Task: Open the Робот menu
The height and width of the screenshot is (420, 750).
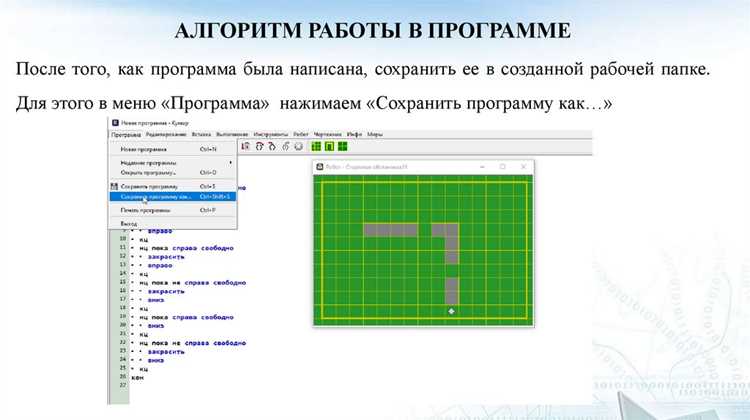Action: click(301, 134)
